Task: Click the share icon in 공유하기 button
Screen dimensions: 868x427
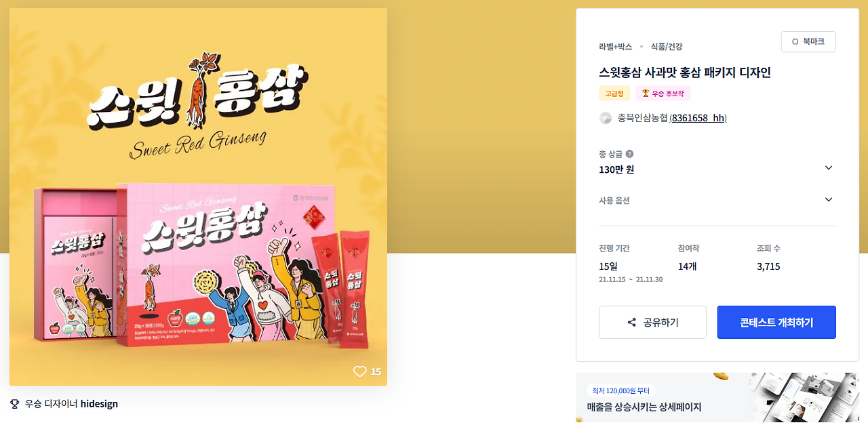Action: click(632, 323)
